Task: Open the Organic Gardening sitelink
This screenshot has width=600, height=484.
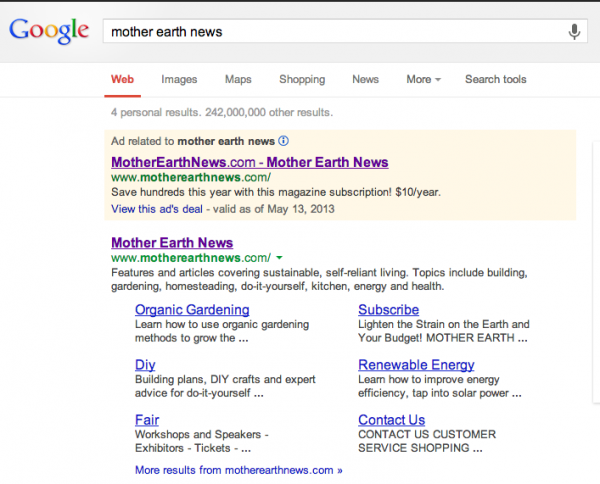Action: tap(192, 310)
